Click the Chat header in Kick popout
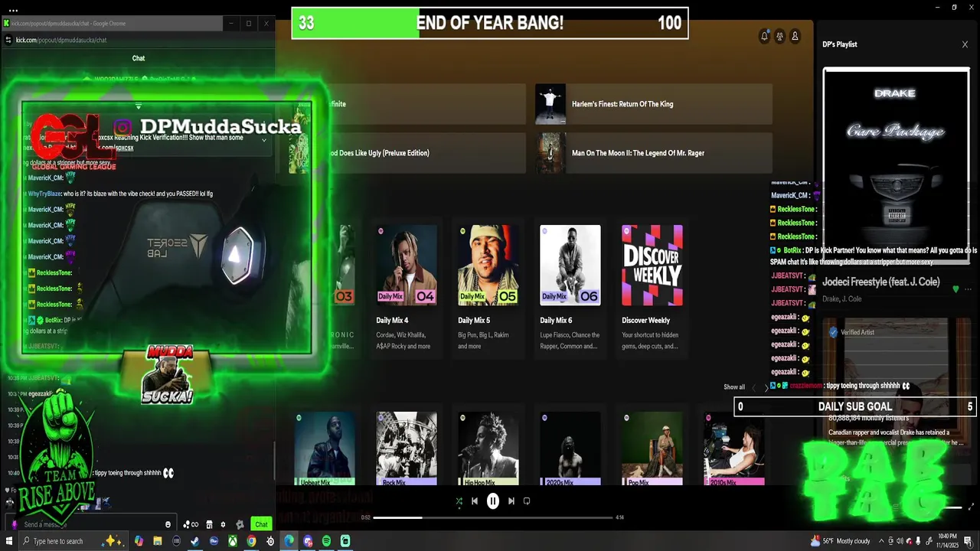This screenshot has height=551, width=980. coord(139,58)
